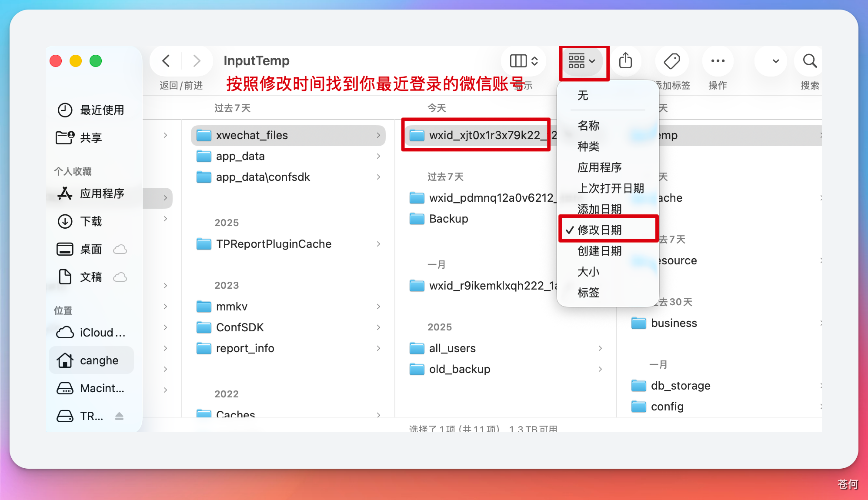Click the Add Tags icon
Screen dimensions: 868x500
pyautogui.click(x=672, y=61)
